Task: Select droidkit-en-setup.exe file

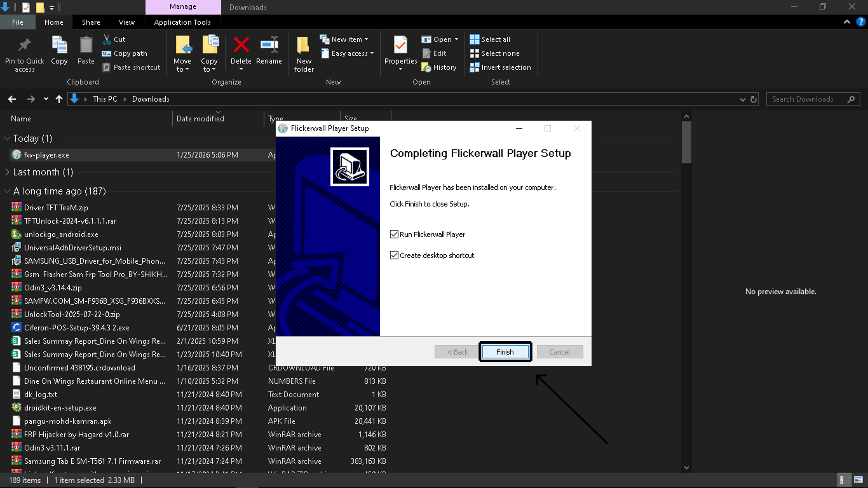Action: (x=60, y=408)
